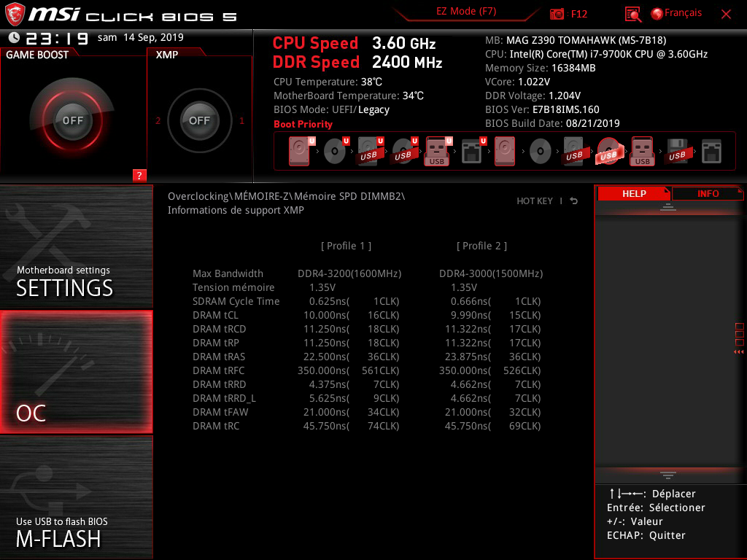Select the [ Profile 2 ] column header
Screen dimensions: 747x560
[481, 246]
